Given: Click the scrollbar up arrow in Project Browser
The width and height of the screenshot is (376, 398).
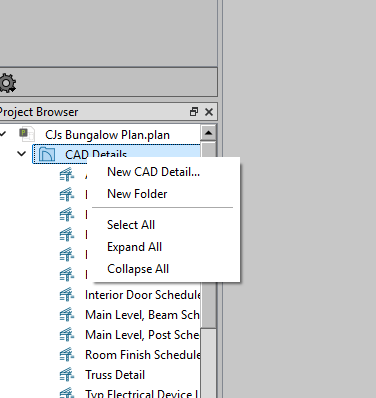Looking at the screenshot, I should (209, 133).
